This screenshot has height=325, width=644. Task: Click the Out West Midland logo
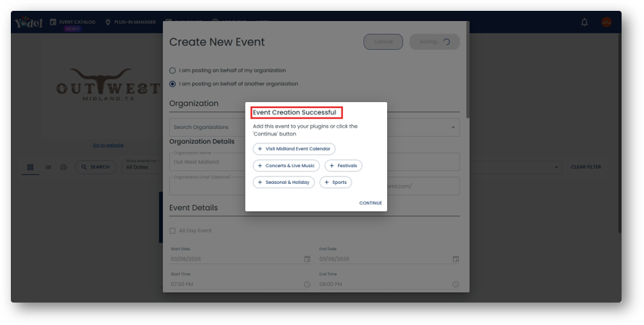(108, 85)
